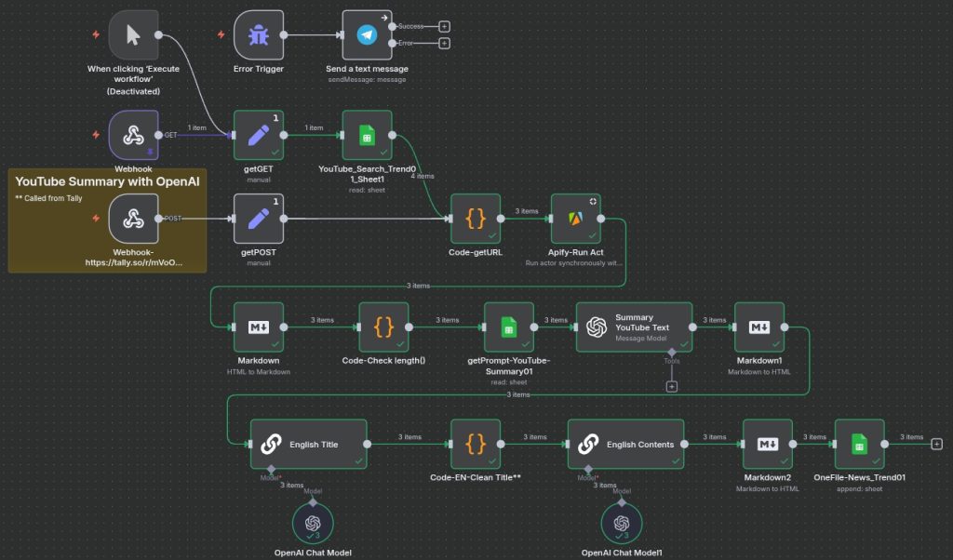Select the getGET edit node
This screenshot has height=560, width=953.
258,136
